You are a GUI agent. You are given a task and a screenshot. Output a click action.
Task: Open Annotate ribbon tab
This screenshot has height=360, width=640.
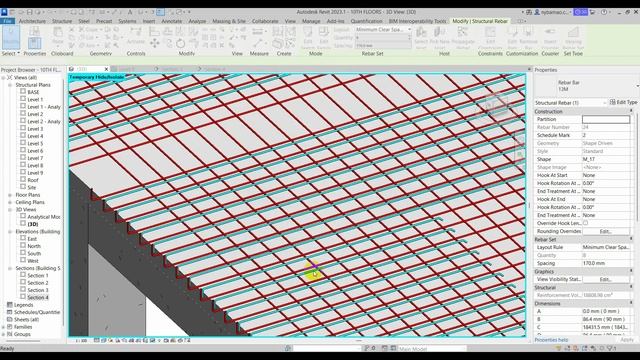[171, 21]
